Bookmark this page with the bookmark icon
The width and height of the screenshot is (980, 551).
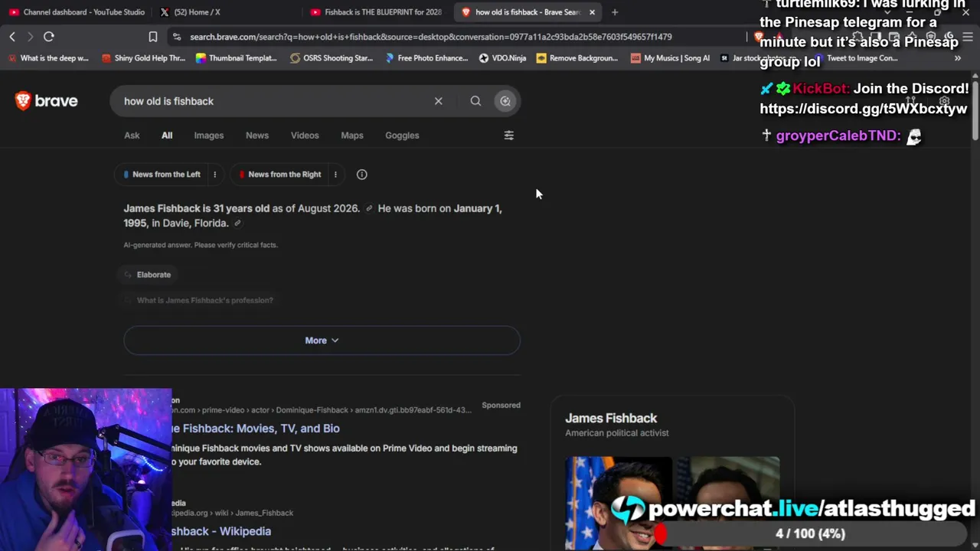(153, 37)
